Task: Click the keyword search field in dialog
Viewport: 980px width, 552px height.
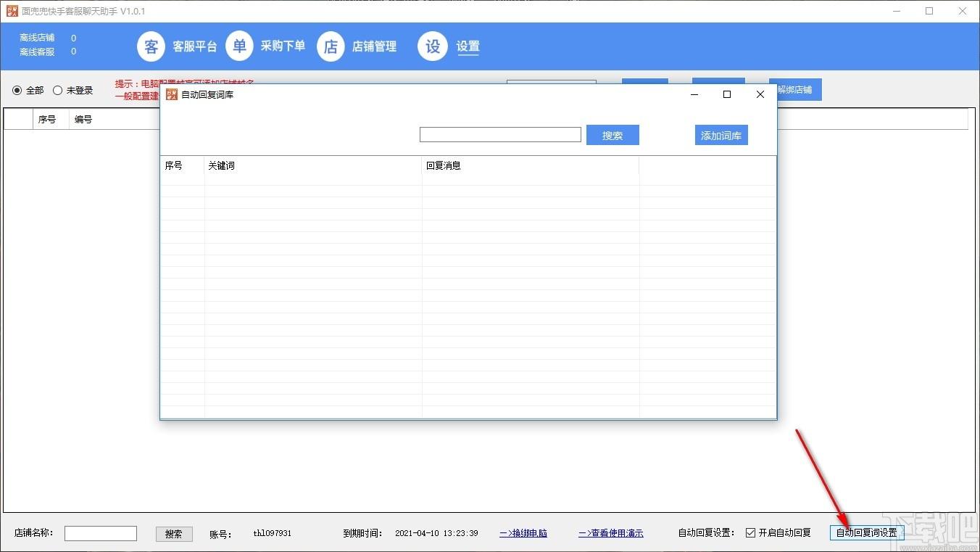Action: [x=500, y=135]
